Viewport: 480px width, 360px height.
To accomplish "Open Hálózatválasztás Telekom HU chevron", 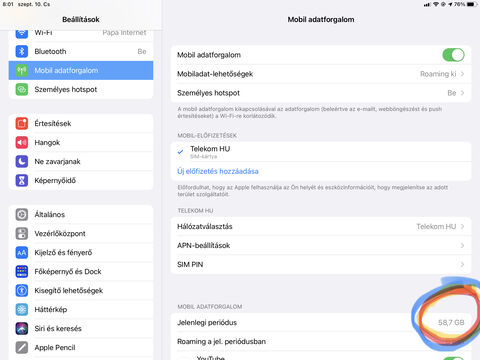I will [x=462, y=226].
